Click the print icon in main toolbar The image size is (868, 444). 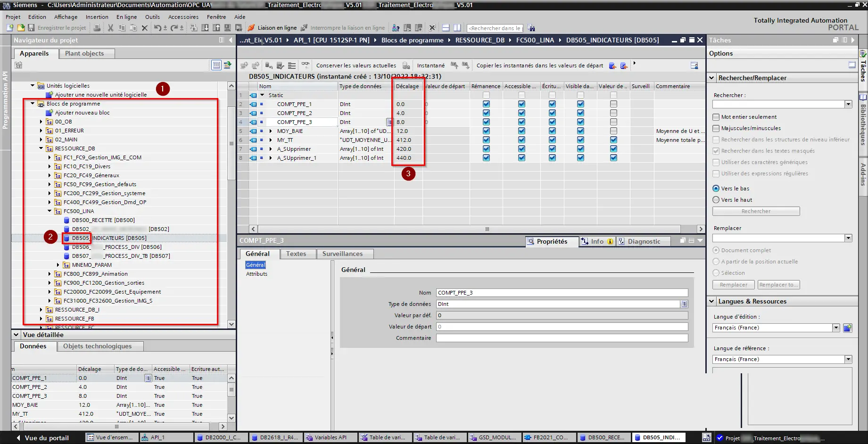coord(97,28)
